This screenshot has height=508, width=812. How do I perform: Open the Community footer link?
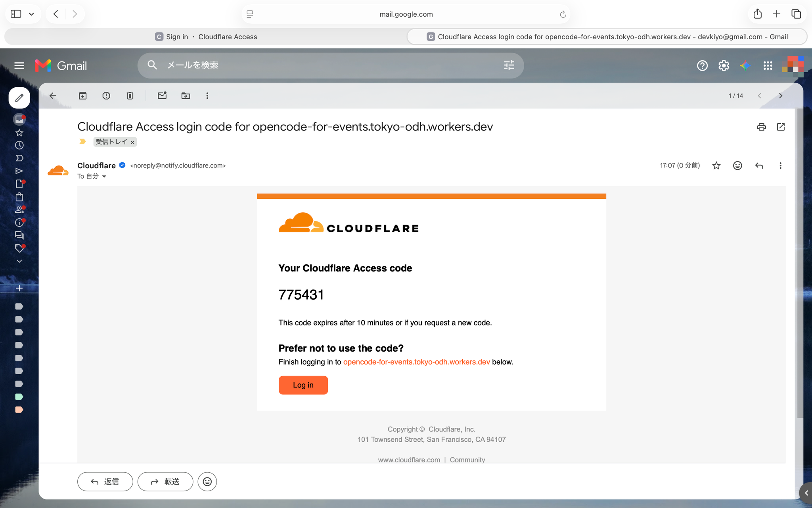[x=467, y=460]
